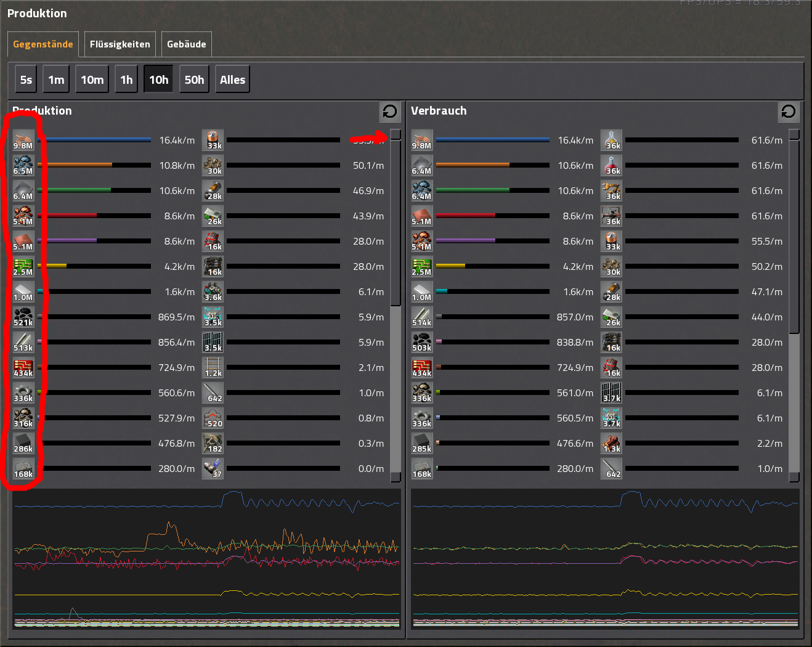This screenshot has height=647, width=812.
Task: Open the Gegenstände tab
Action: coord(43,44)
